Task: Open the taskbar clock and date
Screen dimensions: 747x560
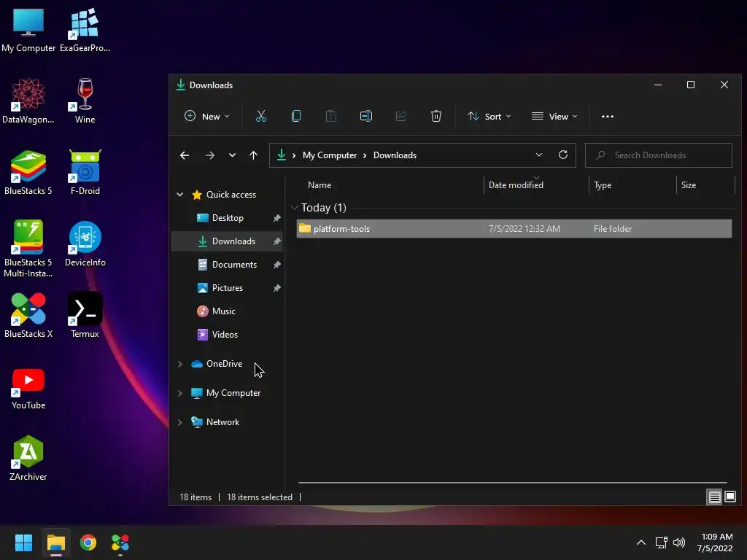Action: point(715,542)
